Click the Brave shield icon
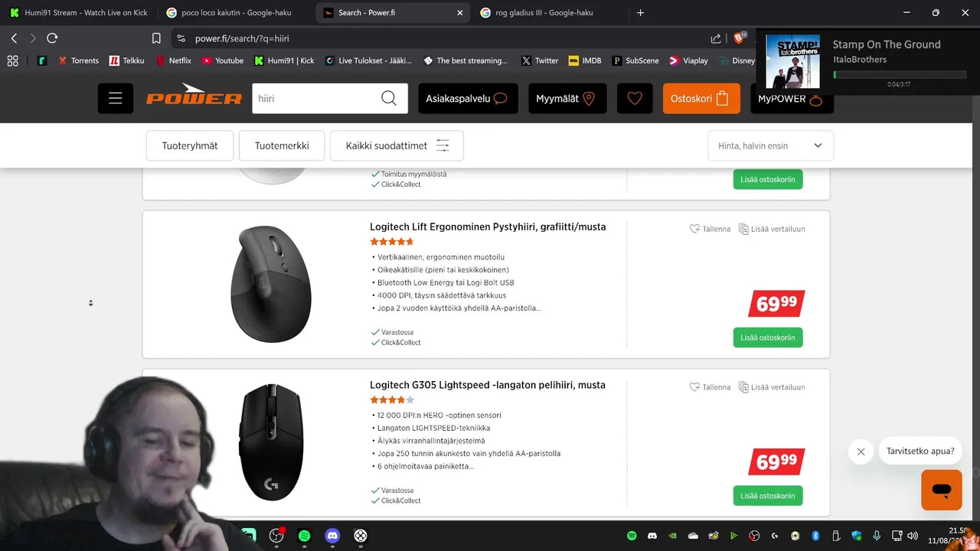 pyautogui.click(x=740, y=38)
